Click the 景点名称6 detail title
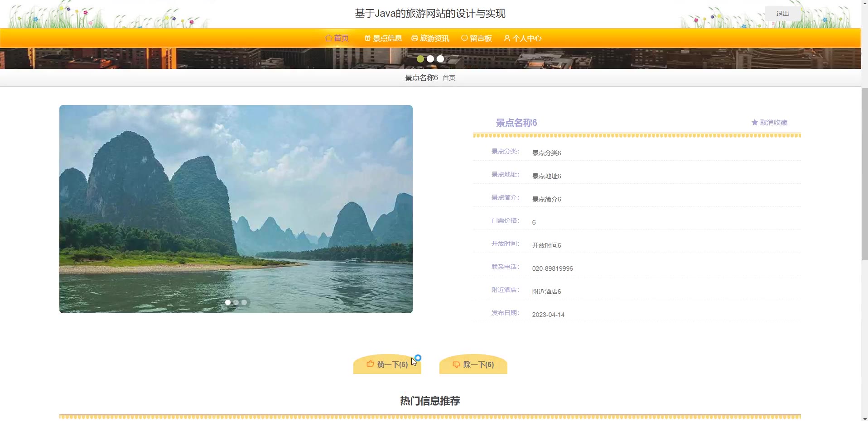Screen dimensions: 868x421 pos(516,123)
